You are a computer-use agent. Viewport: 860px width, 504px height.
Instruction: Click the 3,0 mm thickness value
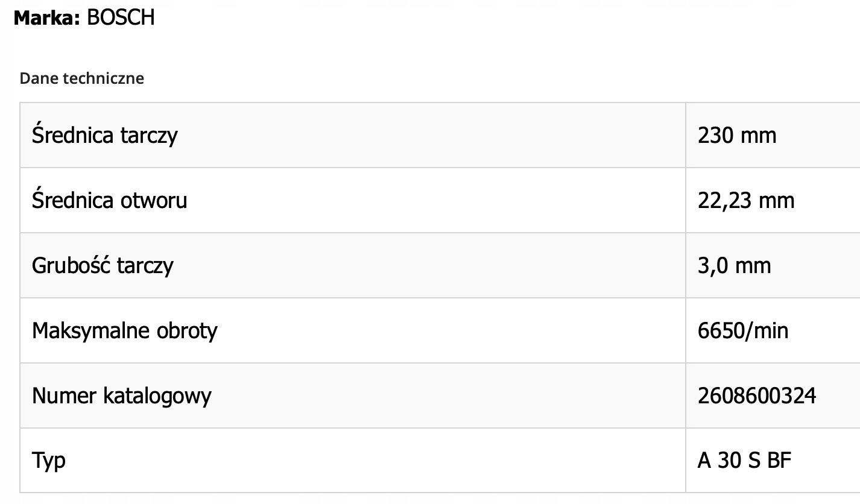pyautogui.click(x=734, y=265)
